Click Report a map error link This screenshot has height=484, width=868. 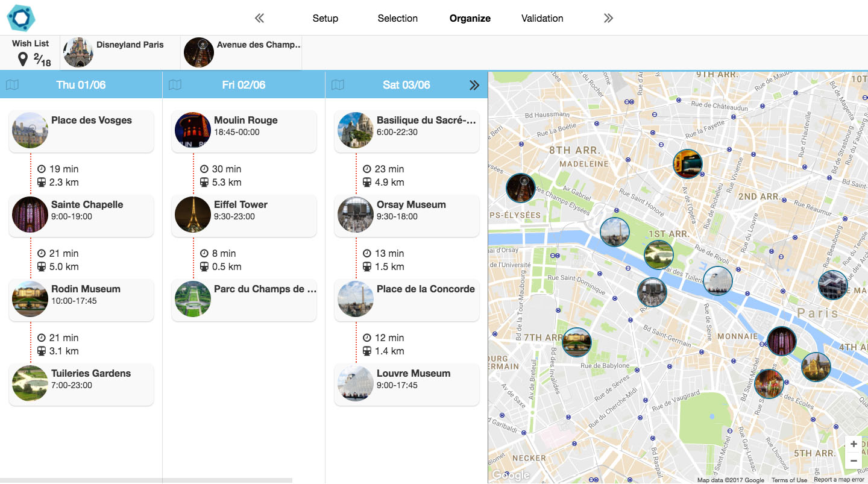tap(839, 480)
